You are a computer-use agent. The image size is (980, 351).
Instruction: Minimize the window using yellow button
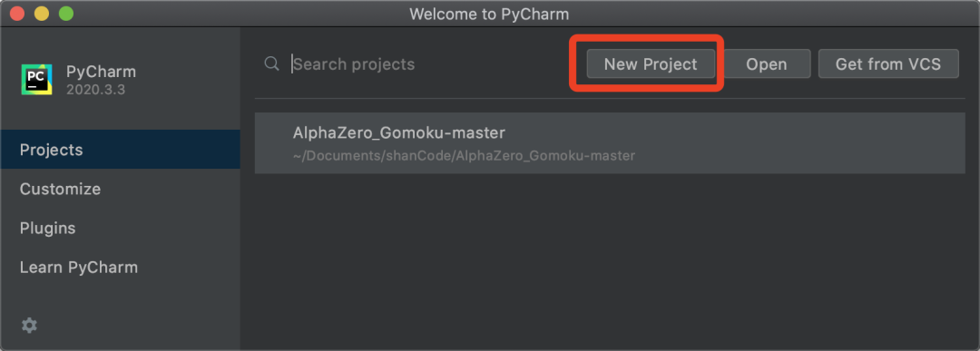(x=41, y=13)
